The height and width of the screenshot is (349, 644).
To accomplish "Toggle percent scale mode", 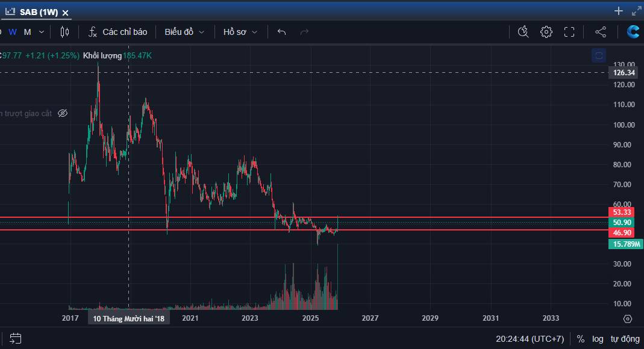I will click(x=580, y=339).
